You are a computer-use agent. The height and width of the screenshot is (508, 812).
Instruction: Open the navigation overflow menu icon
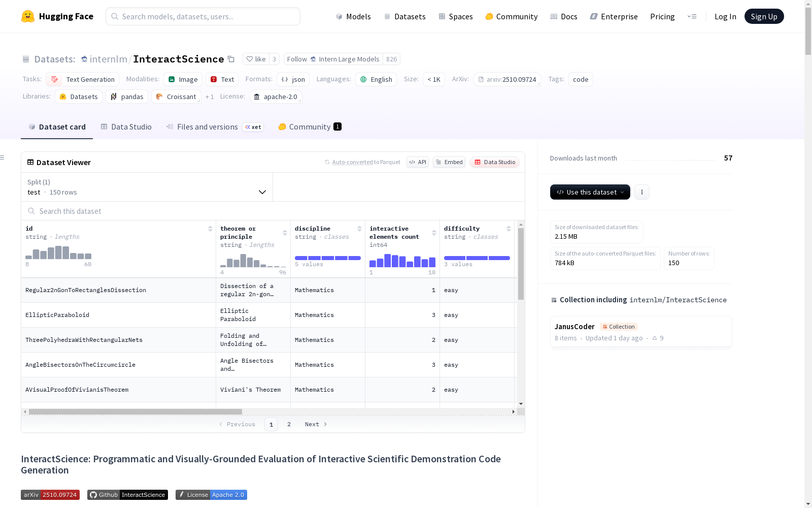(x=692, y=16)
